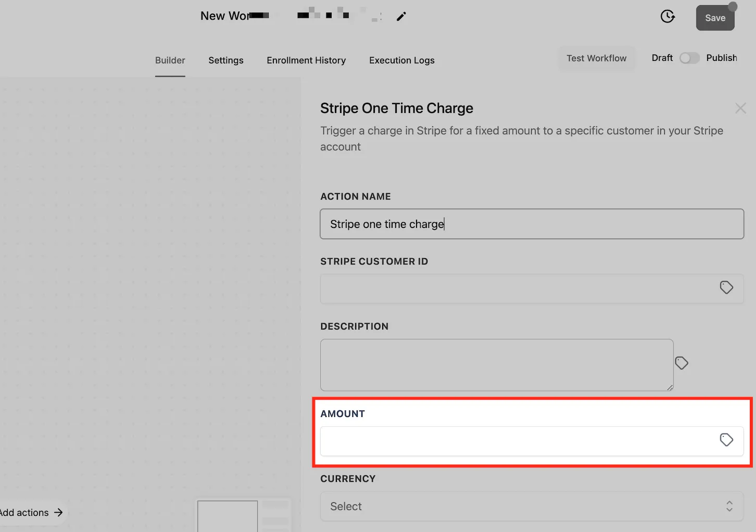Screen dimensions: 756x532
Task: Open the Settings tab
Action: [x=226, y=60]
